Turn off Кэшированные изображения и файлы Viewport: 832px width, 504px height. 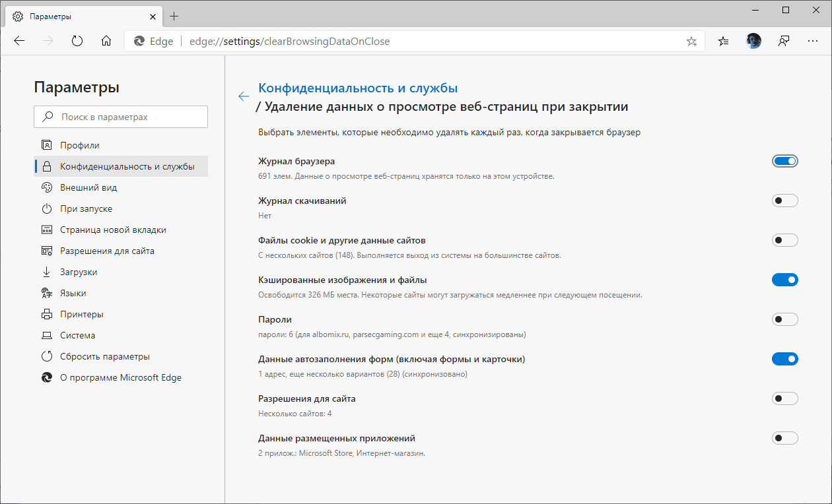pos(784,279)
